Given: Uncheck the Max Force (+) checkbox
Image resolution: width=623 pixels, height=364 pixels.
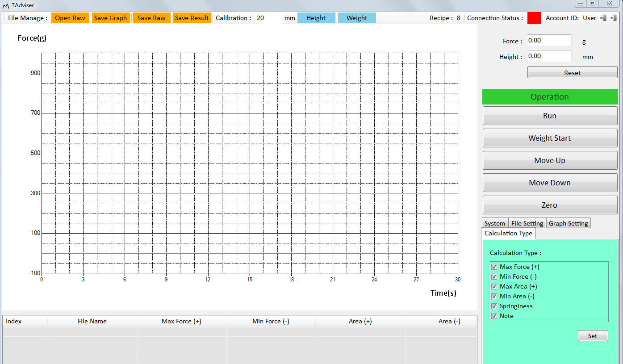Looking at the screenshot, I should pyautogui.click(x=494, y=267).
